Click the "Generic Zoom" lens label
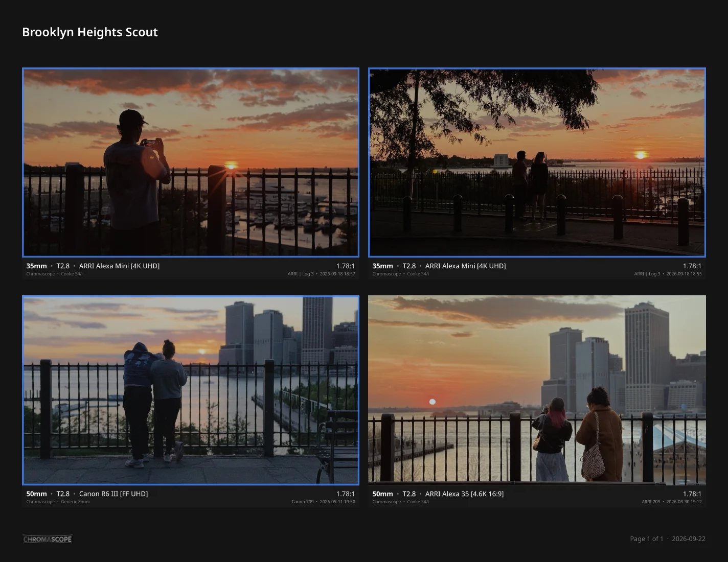 [75, 502]
